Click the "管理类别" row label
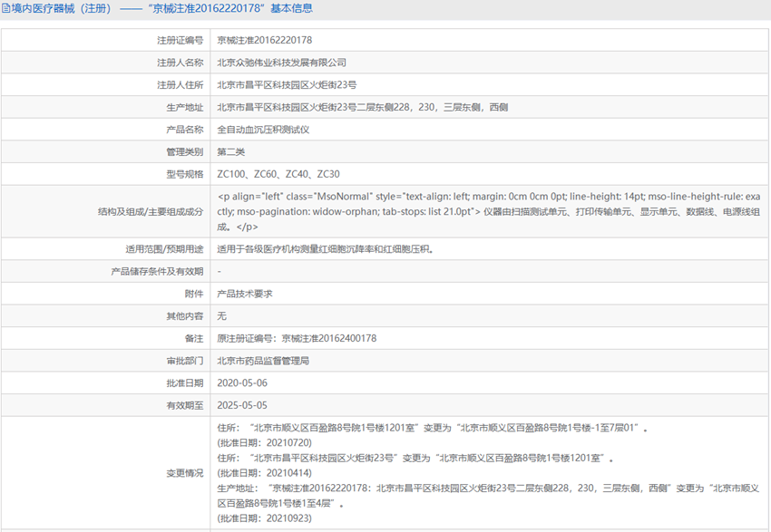This screenshot has width=771, height=532. [185, 151]
